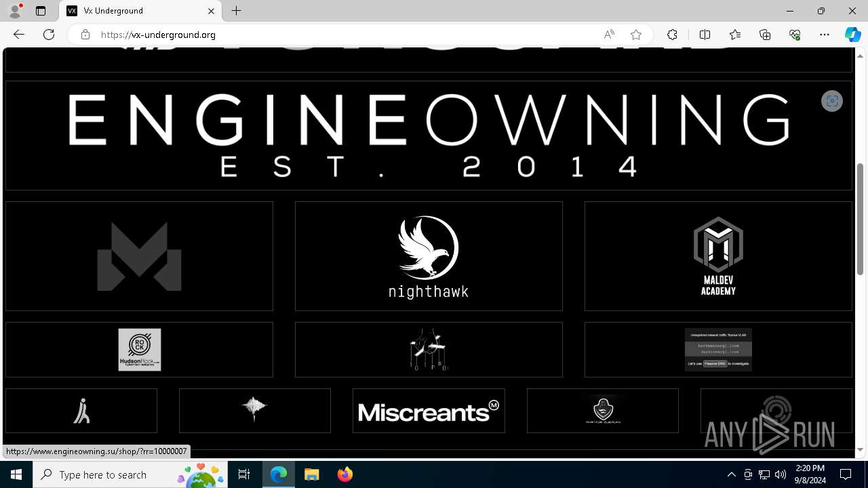Open Microsoft Edge on taskbar
The image size is (868, 488).
(x=279, y=474)
